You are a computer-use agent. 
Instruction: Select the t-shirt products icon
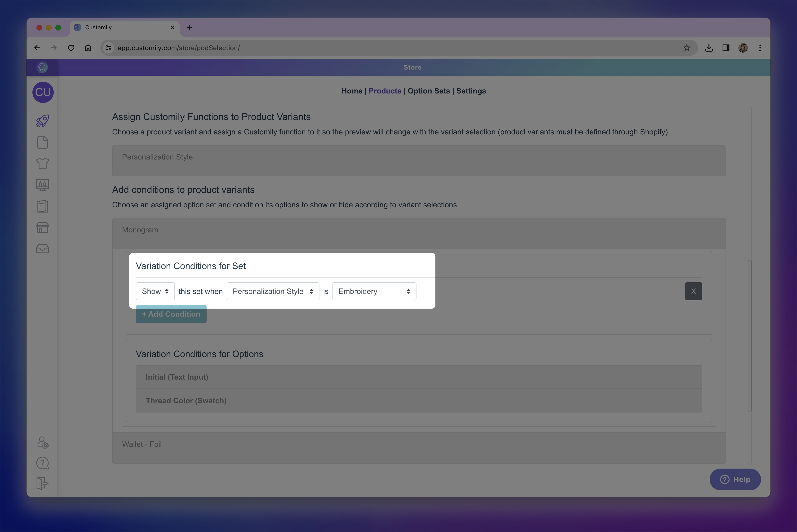tap(42, 164)
